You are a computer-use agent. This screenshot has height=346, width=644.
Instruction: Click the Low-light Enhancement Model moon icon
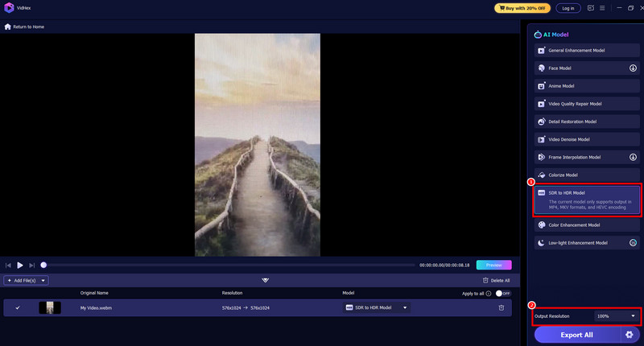[x=541, y=243]
